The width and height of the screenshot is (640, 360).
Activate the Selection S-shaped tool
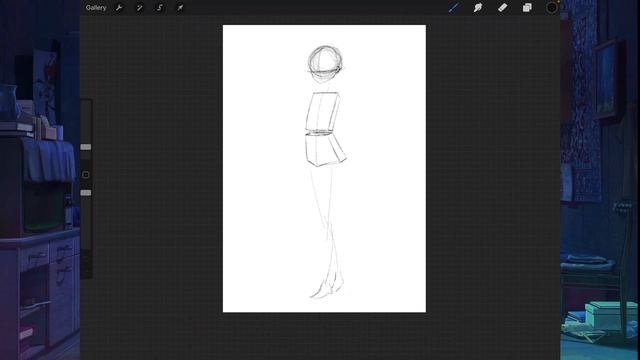pyautogui.click(x=160, y=8)
